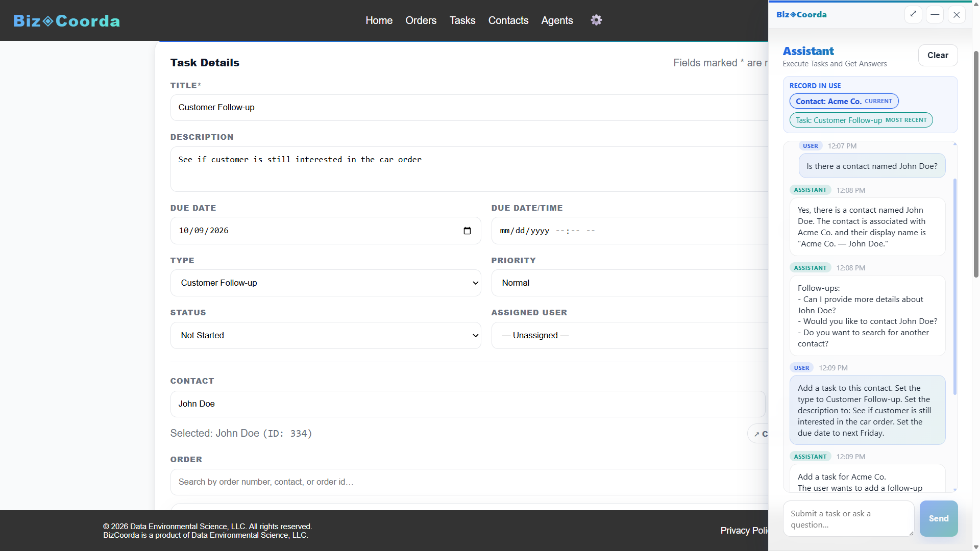This screenshot has height=551, width=980.
Task: Click the assistant chat scrollbar
Action: click(954, 286)
